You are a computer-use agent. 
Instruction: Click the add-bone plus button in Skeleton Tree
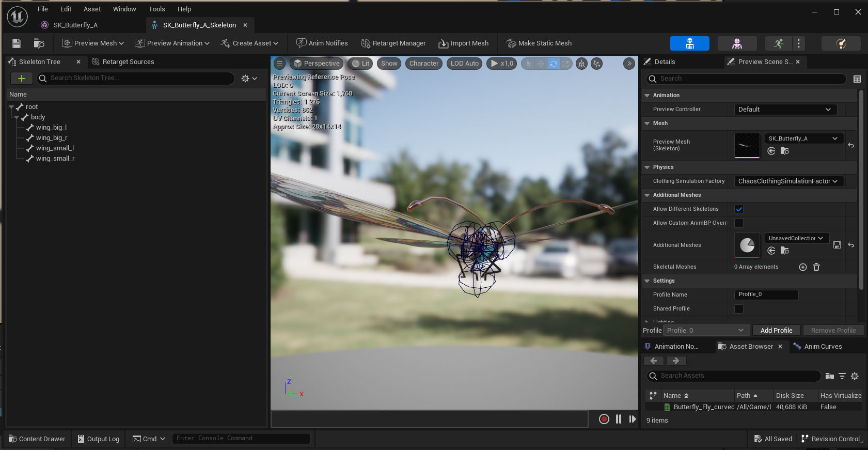point(22,78)
